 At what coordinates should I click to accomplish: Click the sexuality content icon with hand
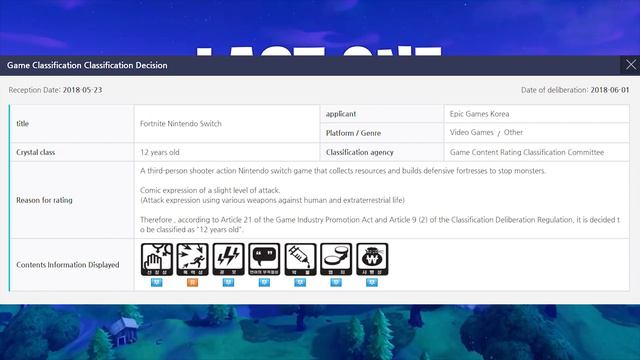click(157, 259)
